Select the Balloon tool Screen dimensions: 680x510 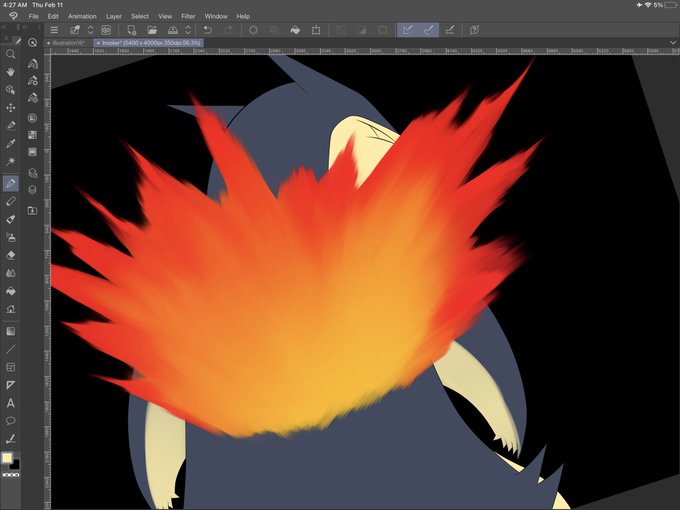pos(10,421)
